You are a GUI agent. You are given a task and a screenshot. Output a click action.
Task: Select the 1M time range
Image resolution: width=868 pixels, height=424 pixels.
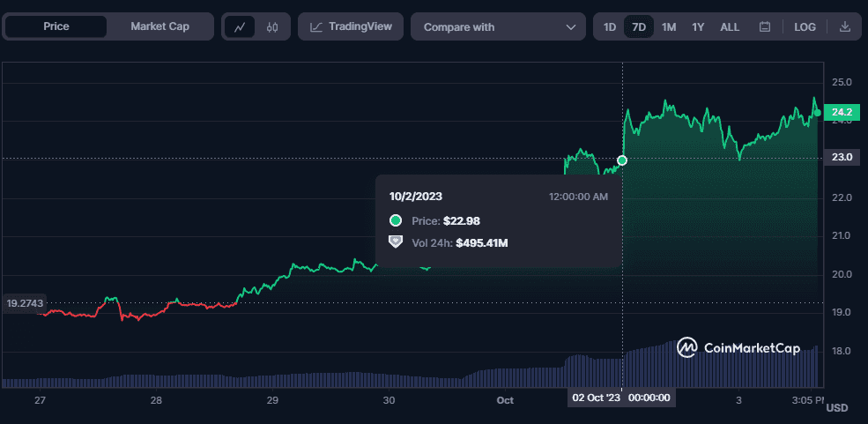[669, 26]
